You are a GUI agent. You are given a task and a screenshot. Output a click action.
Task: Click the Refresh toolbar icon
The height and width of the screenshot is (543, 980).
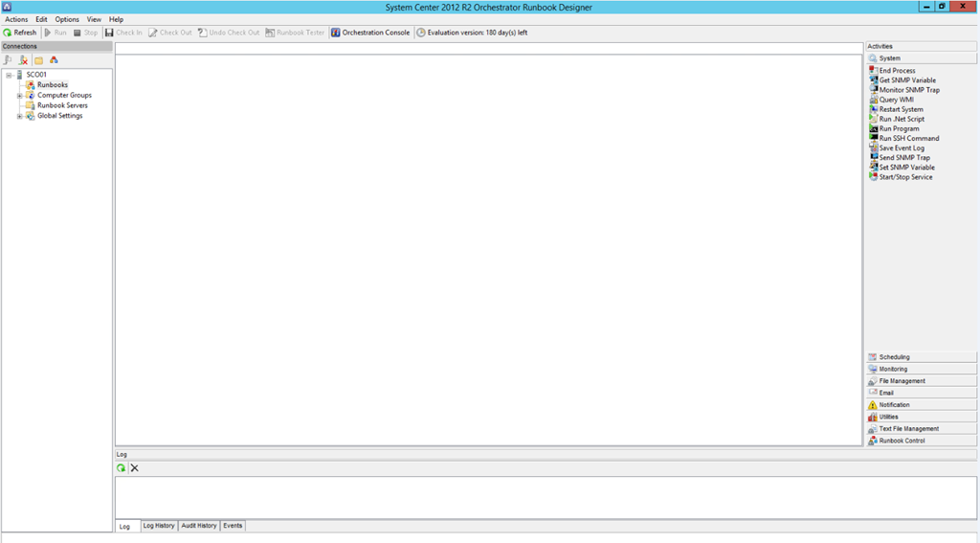[8, 33]
